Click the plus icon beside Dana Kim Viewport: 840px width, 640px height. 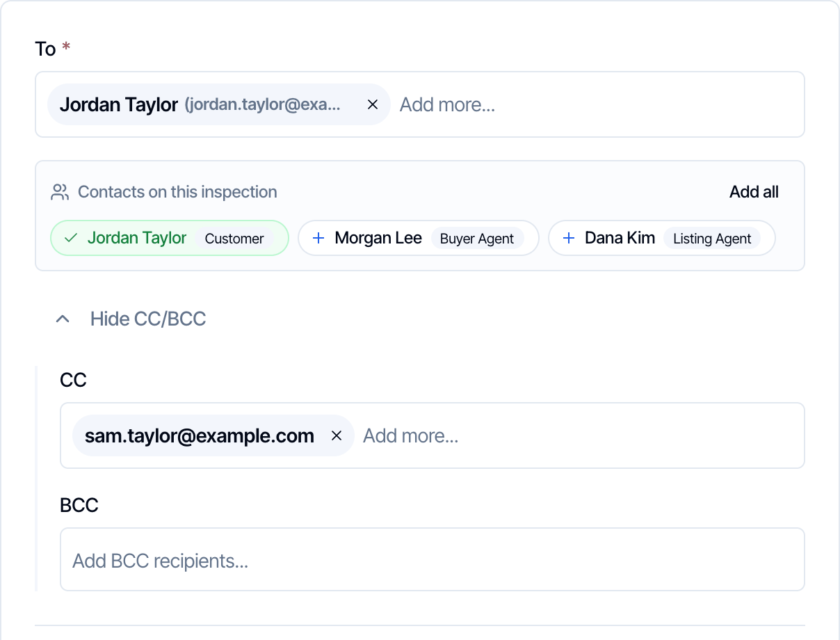[569, 238]
